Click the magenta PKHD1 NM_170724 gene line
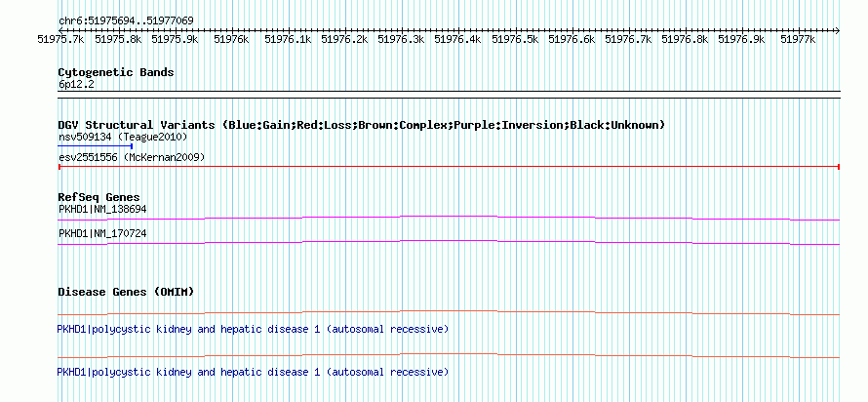This screenshot has width=868, height=402. [449, 243]
